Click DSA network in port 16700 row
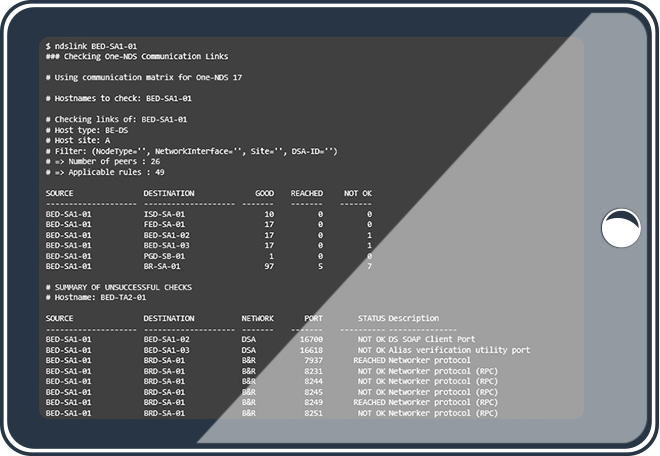This screenshot has height=456, width=660. [x=248, y=339]
